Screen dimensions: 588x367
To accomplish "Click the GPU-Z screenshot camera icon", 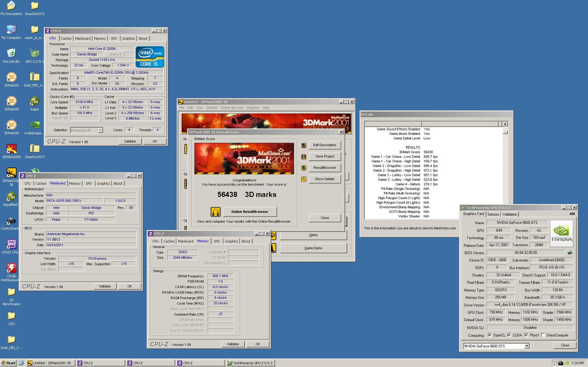I will pyautogui.click(x=572, y=214).
